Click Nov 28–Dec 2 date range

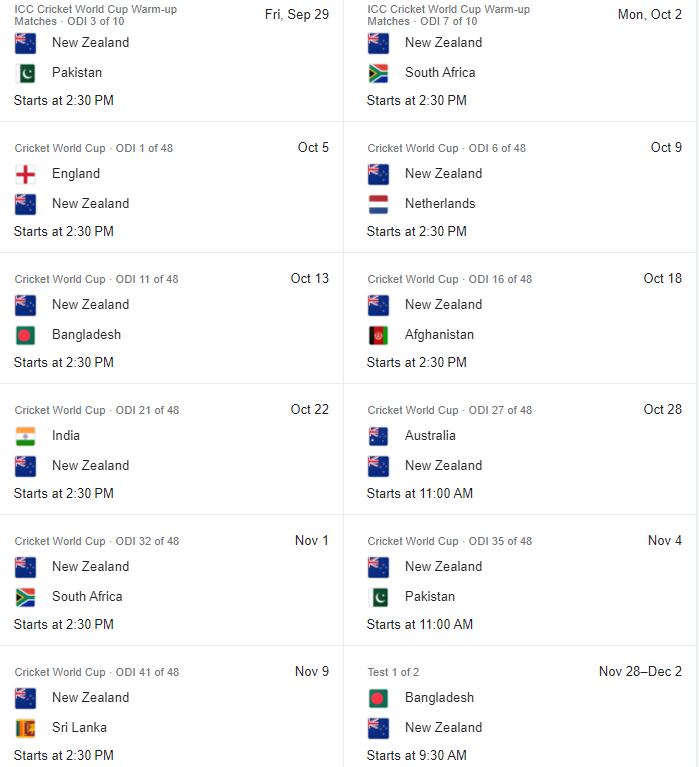click(640, 672)
